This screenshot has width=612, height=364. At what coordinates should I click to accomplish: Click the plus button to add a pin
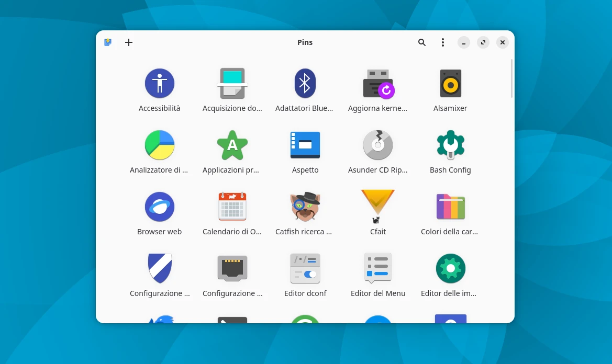click(129, 42)
